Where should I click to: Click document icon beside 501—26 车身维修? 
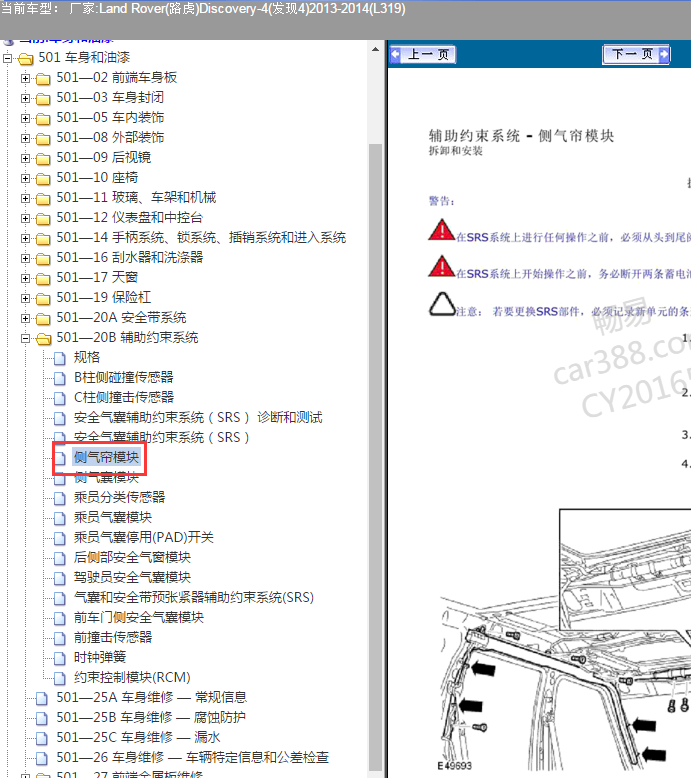[42, 758]
